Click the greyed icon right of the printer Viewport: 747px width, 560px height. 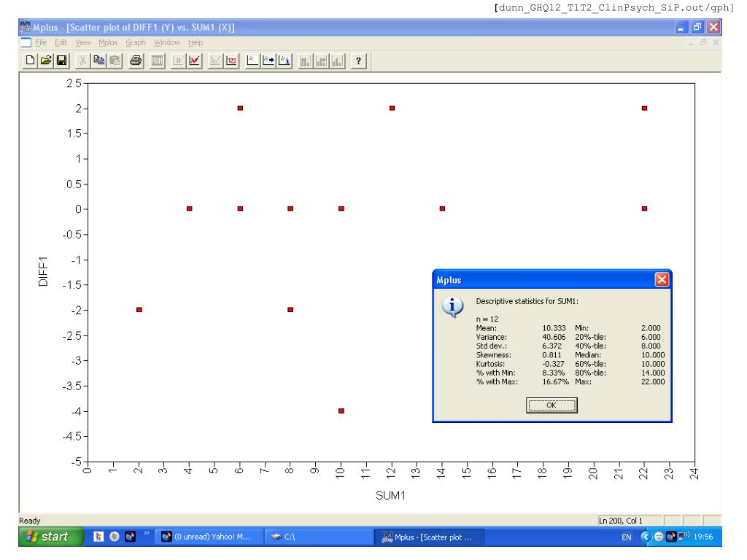click(157, 61)
